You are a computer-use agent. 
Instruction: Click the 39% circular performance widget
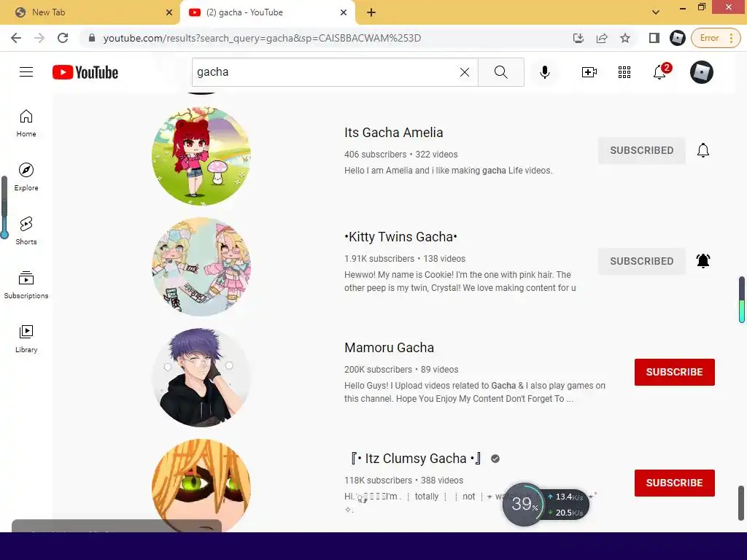(523, 505)
